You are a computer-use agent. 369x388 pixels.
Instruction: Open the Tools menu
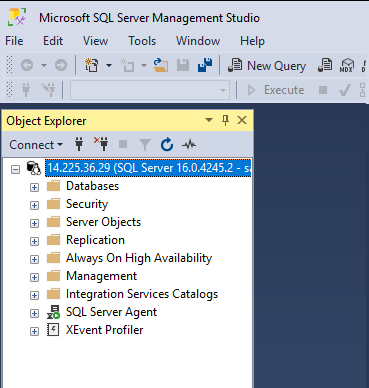click(142, 41)
